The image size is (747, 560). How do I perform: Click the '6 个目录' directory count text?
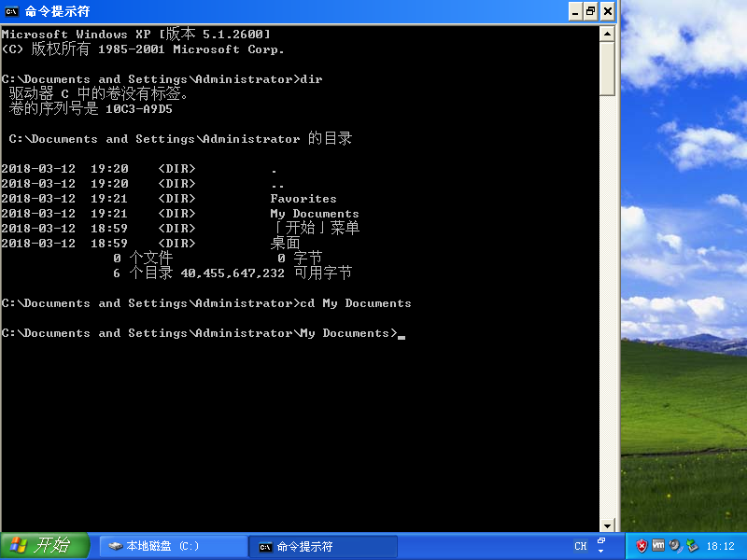[x=143, y=273]
